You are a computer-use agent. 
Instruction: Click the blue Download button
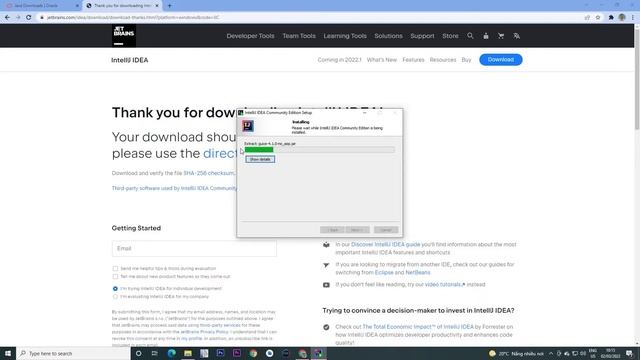(501, 60)
